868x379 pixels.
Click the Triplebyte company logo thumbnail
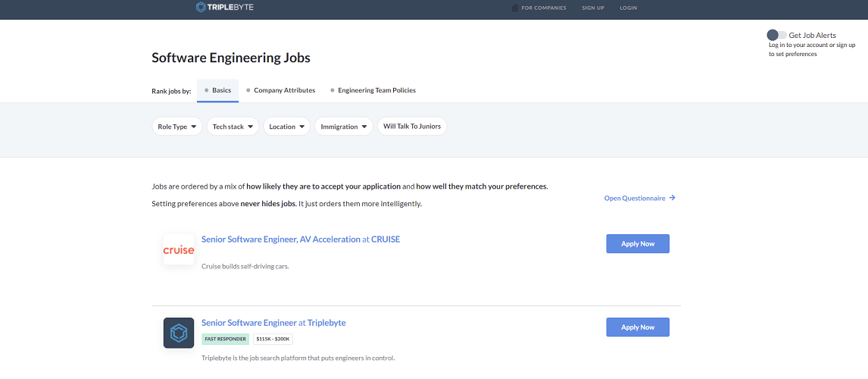point(179,333)
